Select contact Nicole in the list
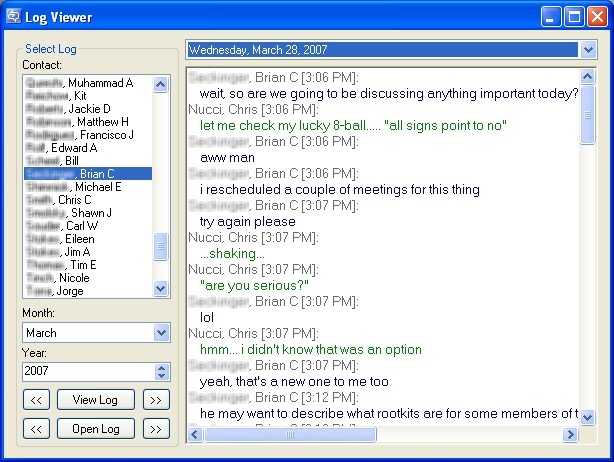The height and width of the screenshot is (462, 614). pyautogui.click(x=88, y=278)
